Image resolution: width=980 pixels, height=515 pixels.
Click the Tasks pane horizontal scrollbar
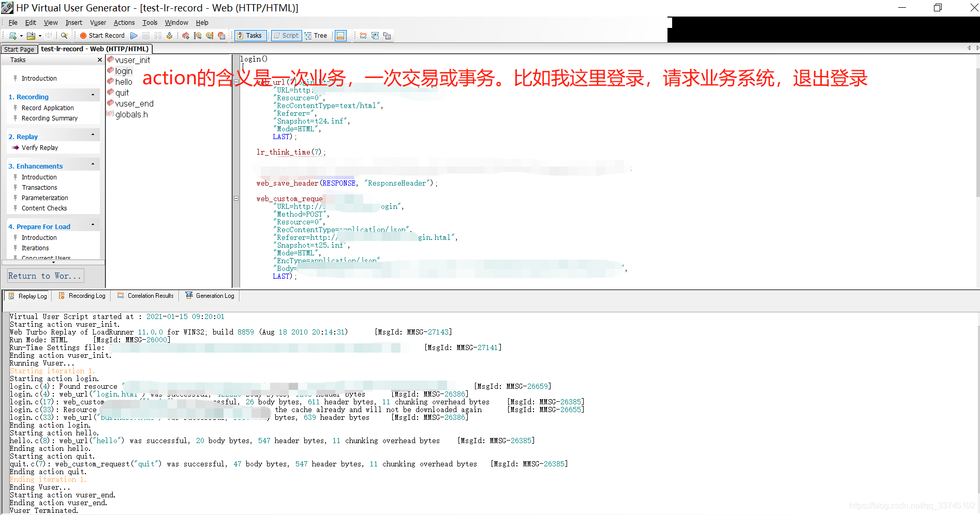click(x=53, y=262)
